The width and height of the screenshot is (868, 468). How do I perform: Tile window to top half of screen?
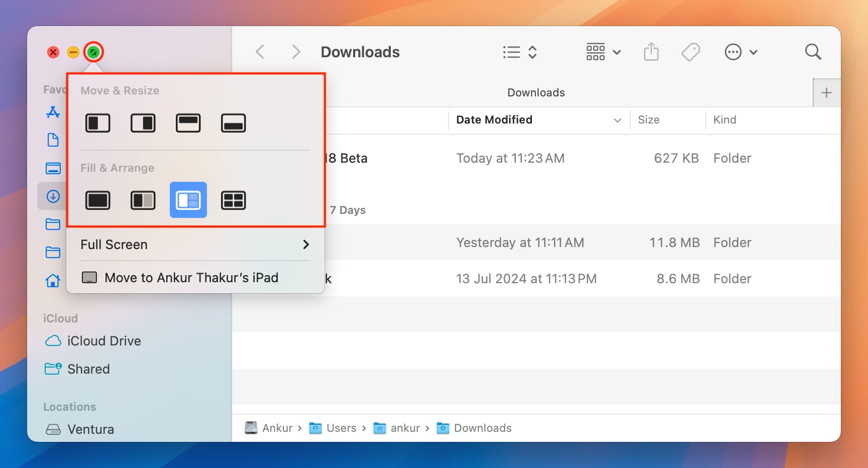[188, 123]
